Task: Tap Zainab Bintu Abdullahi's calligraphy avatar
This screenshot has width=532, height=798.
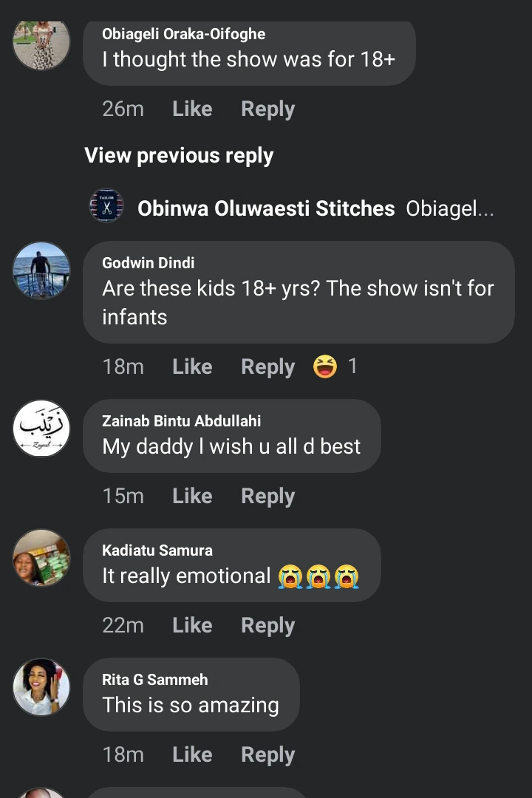Action: (x=41, y=429)
